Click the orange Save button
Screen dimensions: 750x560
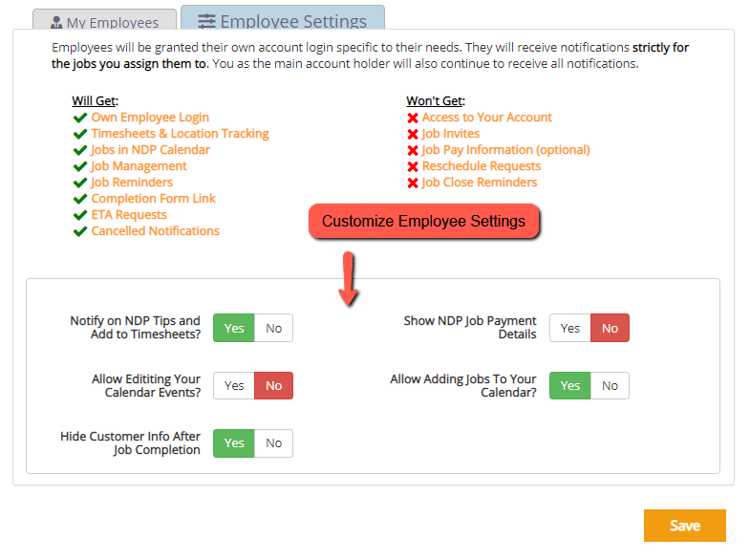(685, 526)
